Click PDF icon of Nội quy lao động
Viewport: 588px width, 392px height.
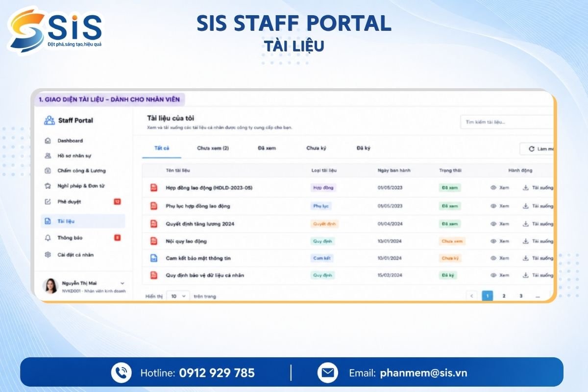153,241
